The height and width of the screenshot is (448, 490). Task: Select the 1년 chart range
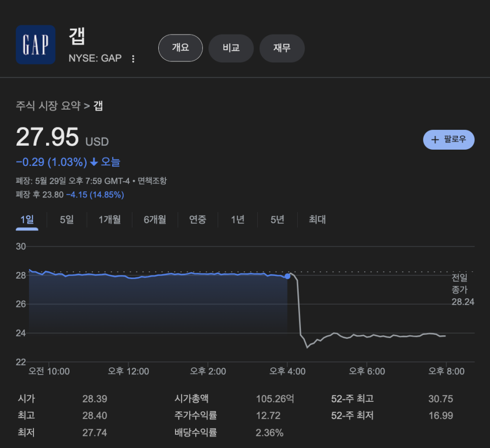click(x=237, y=220)
